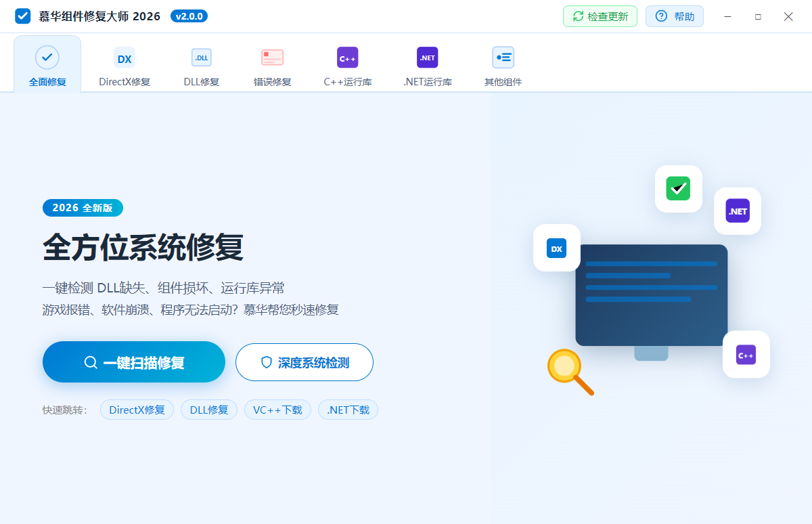Open the VC++下载 quick link
Screen dimensions: 812x524
(x=277, y=410)
